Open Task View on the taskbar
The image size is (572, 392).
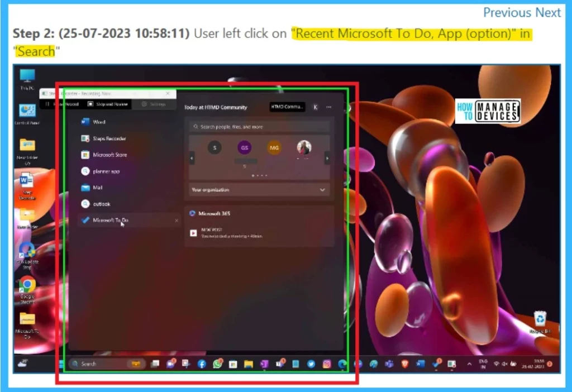[155, 364]
